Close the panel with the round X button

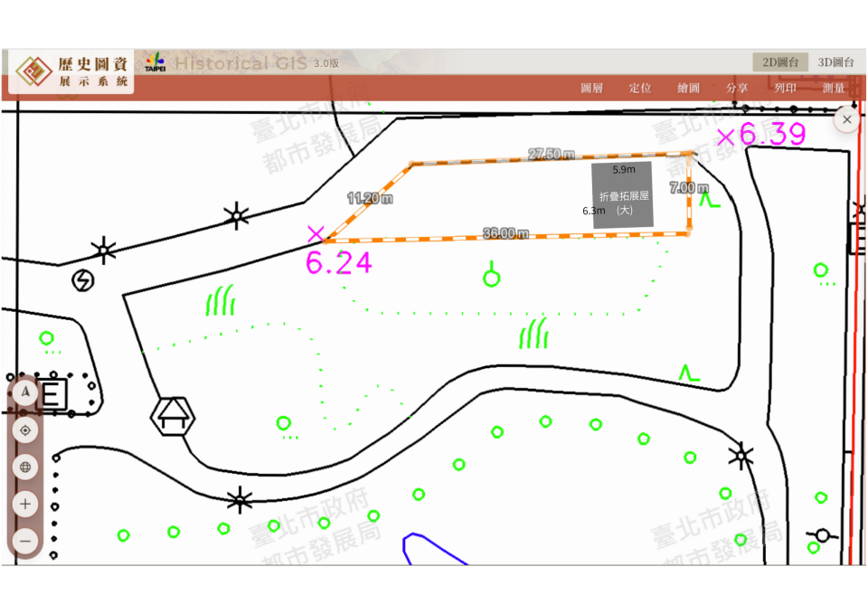[x=846, y=119]
